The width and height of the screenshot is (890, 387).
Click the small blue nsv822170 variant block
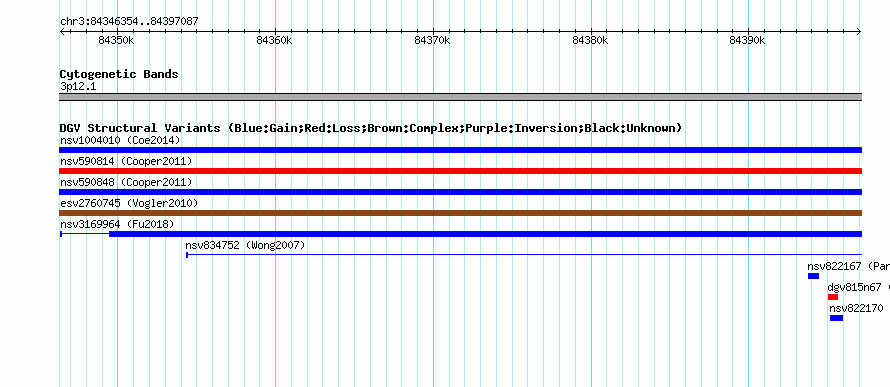coord(836,318)
